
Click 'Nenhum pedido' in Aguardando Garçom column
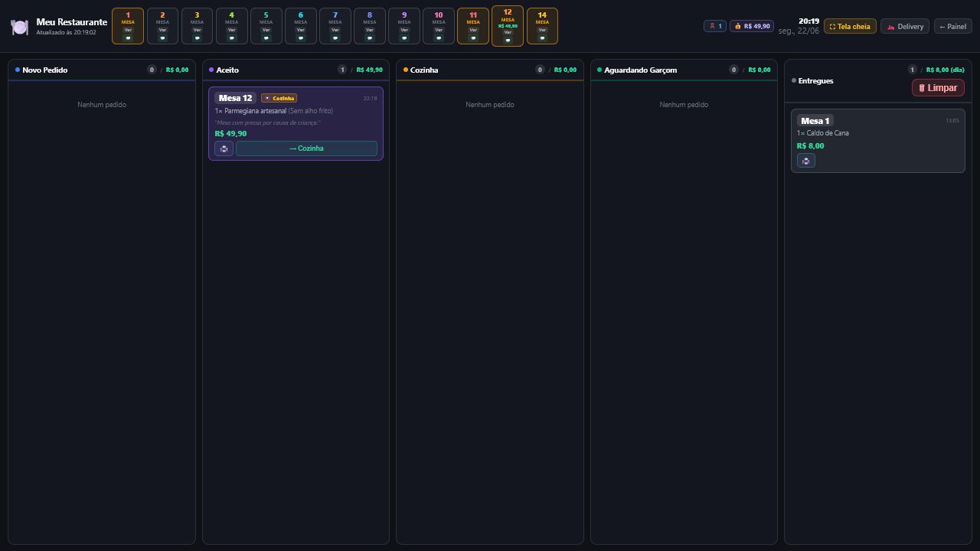[684, 105]
